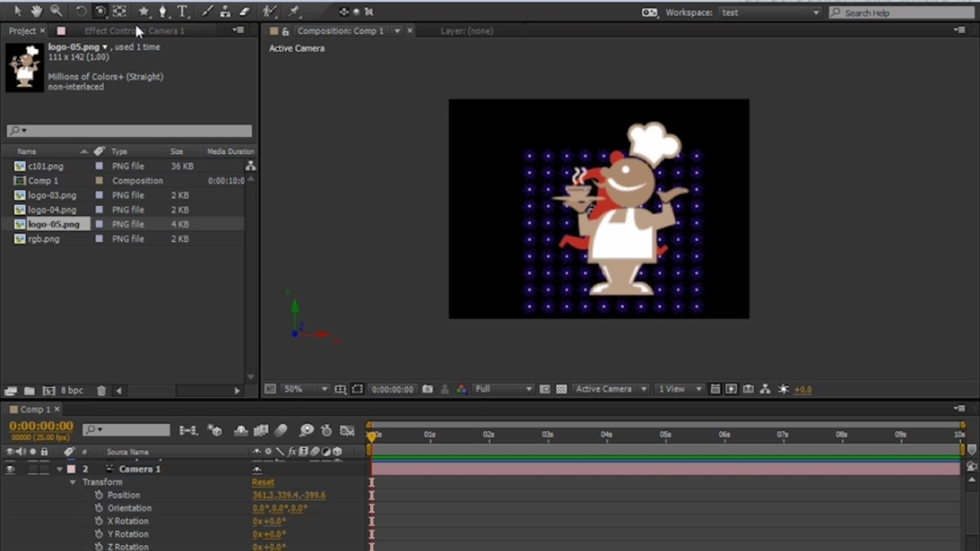Image resolution: width=980 pixels, height=551 pixels.
Task: Click Reset link for Transform
Action: click(263, 482)
